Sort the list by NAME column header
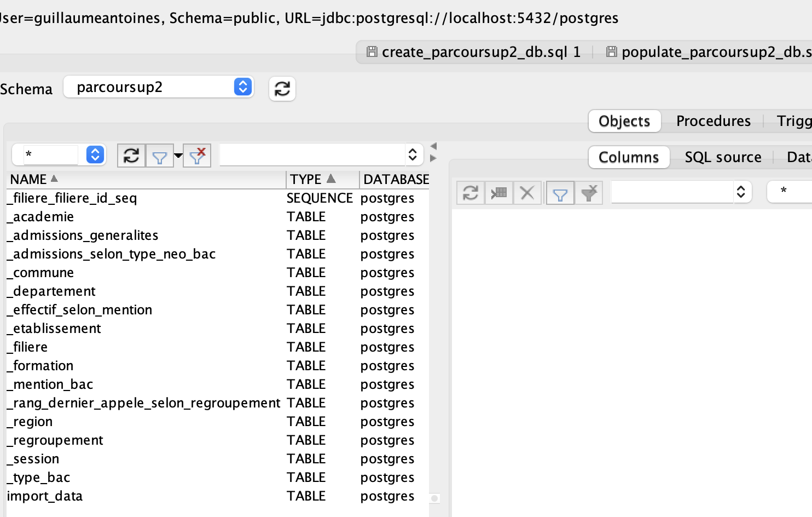Viewport: 812px width, 517px height. pyautogui.click(x=146, y=179)
